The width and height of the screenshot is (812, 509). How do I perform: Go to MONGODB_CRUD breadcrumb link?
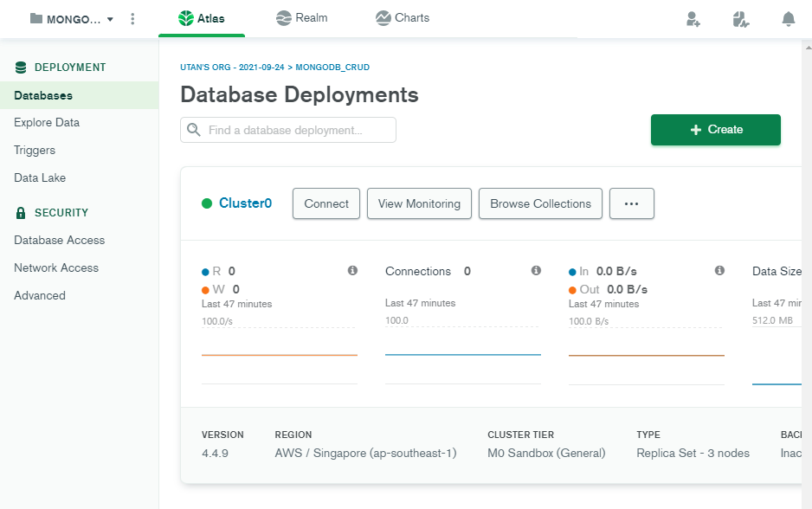click(x=332, y=68)
